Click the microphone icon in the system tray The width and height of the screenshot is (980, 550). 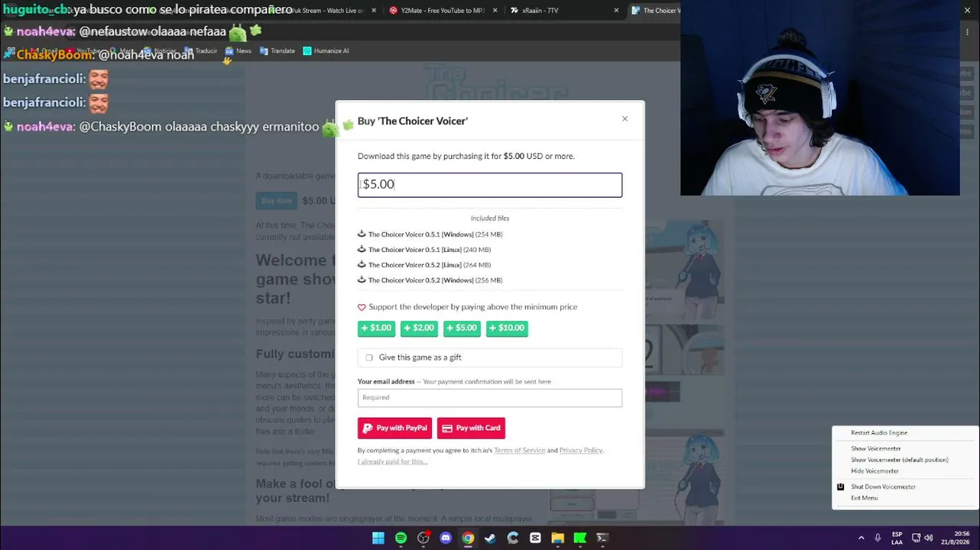tap(878, 538)
